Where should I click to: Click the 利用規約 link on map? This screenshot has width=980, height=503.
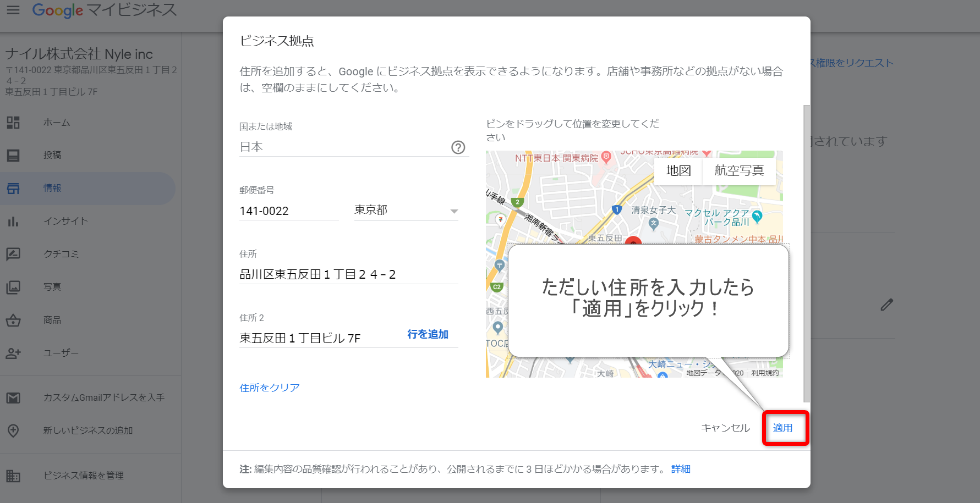[x=765, y=373]
